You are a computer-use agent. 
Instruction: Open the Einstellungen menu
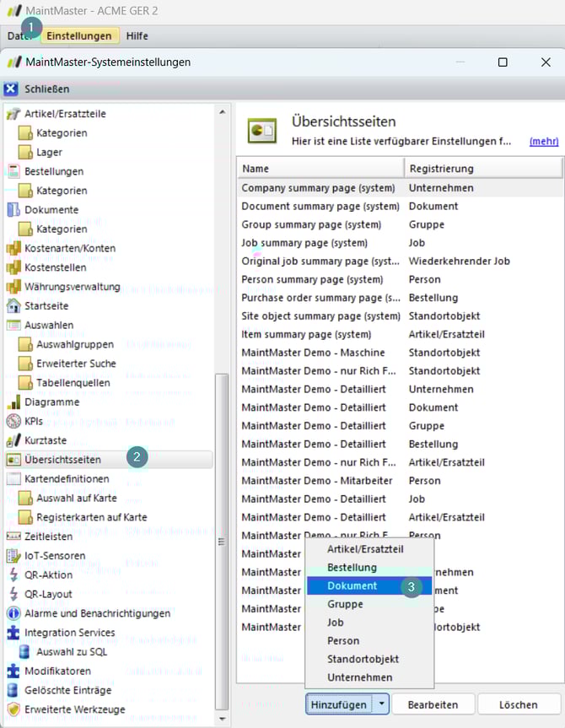tap(78, 36)
